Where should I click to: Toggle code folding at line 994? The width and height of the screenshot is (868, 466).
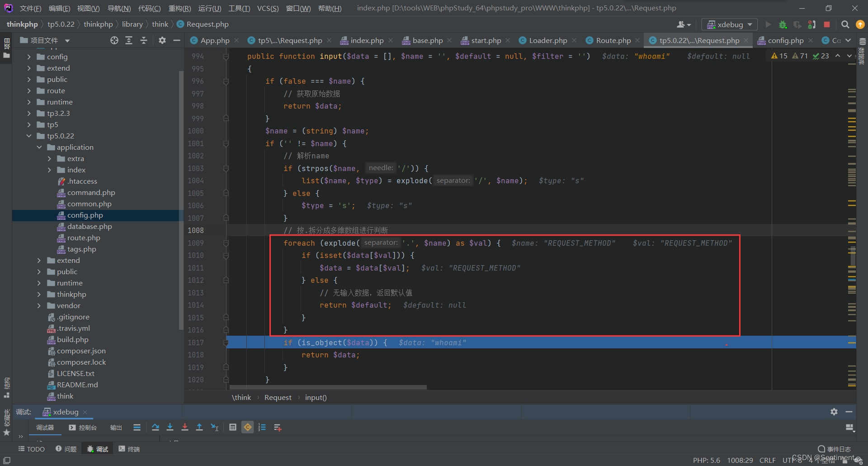pos(226,56)
